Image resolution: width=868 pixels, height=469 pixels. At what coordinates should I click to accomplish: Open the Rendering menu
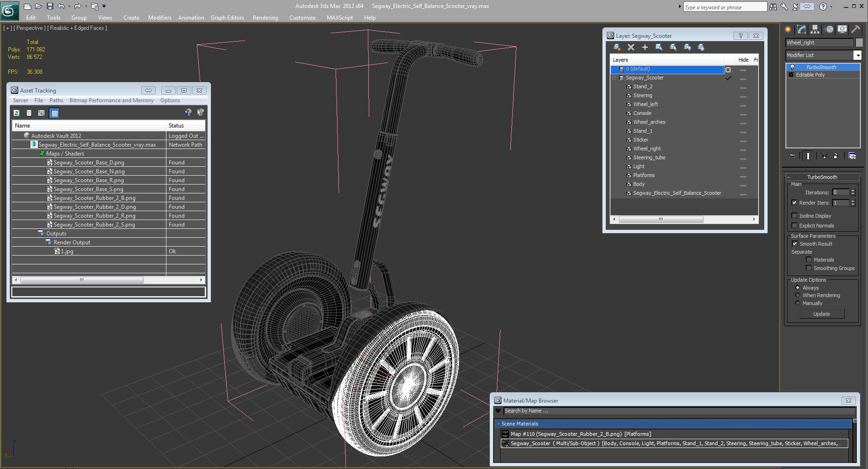(x=265, y=18)
